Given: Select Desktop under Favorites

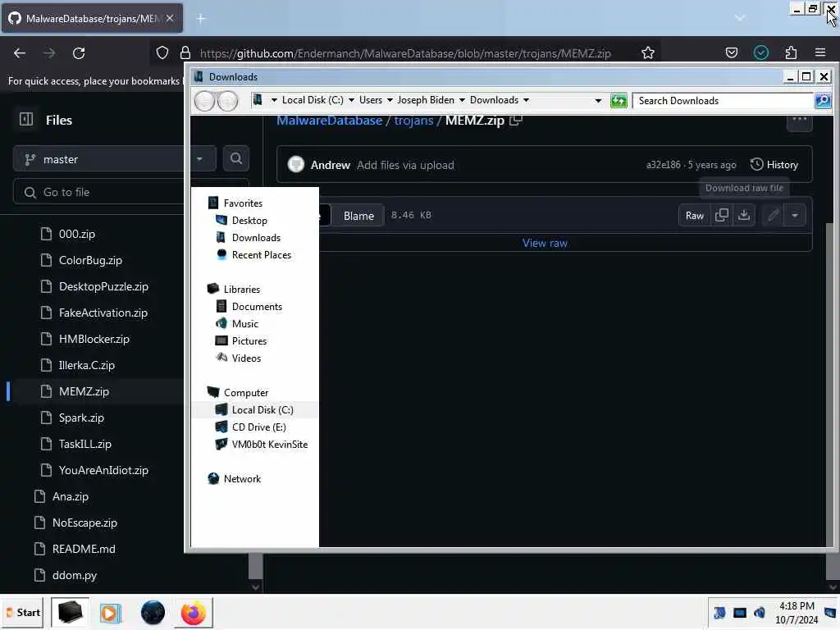Looking at the screenshot, I should (x=249, y=220).
